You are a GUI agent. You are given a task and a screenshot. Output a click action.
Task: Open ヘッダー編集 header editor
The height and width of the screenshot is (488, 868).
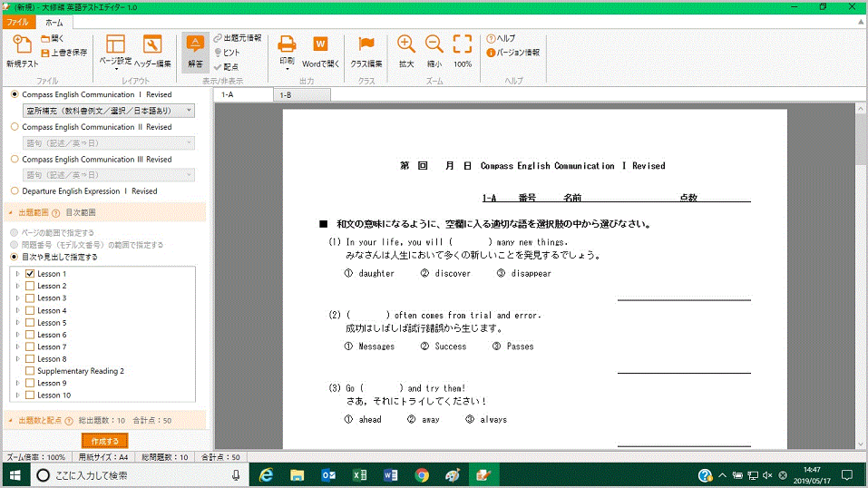[152, 51]
